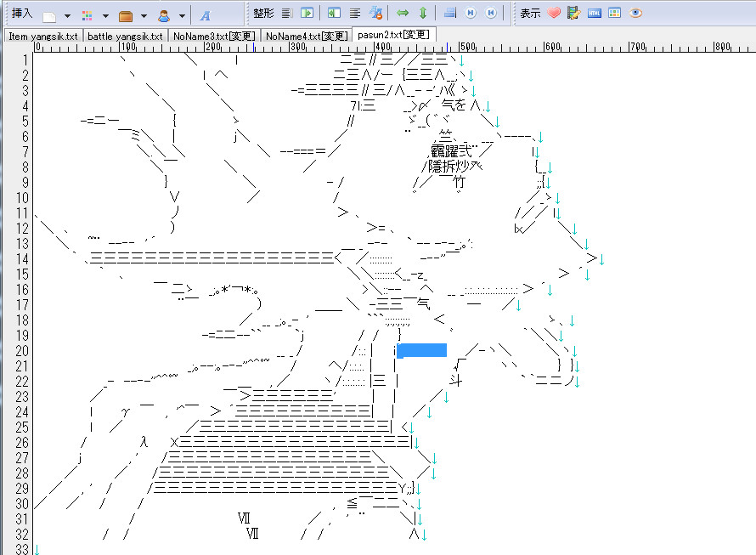756x555 pixels.
Task: Click line number 14 in the gutter
Action: click(x=22, y=258)
